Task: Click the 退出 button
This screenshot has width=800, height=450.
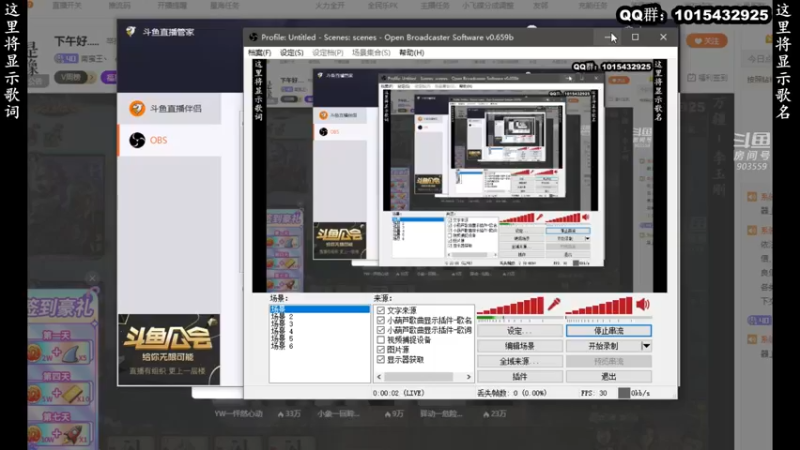Action: (609, 377)
